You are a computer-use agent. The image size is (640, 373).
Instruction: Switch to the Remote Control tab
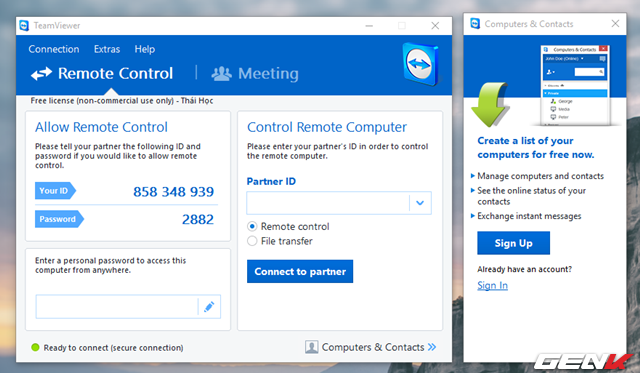[102, 73]
